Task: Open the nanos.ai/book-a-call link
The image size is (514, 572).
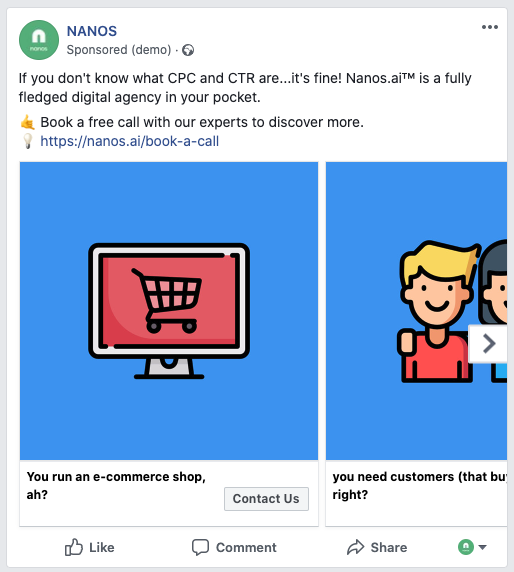Action: (130, 141)
